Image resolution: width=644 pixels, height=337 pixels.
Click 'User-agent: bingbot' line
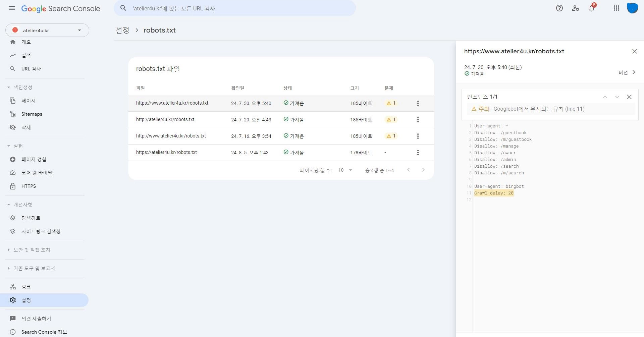(x=499, y=186)
